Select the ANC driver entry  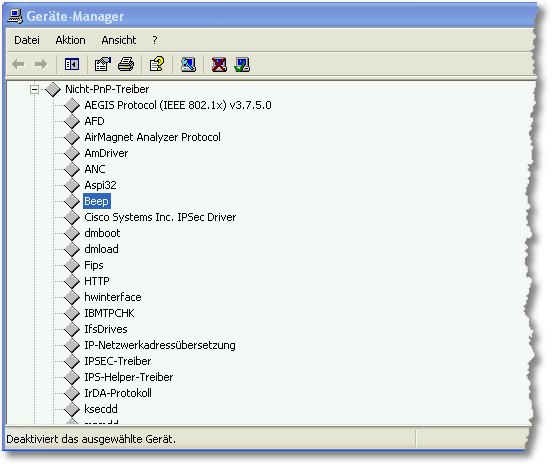point(95,169)
